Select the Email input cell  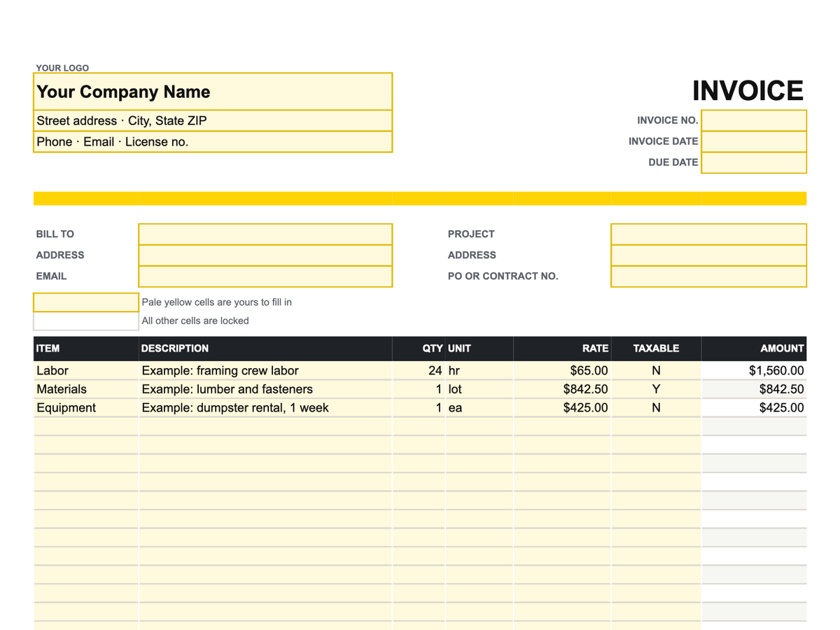[x=265, y=276]
